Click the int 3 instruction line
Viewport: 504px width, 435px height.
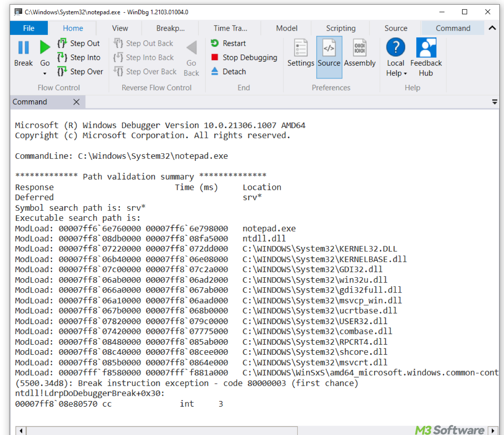pos(119,404)
